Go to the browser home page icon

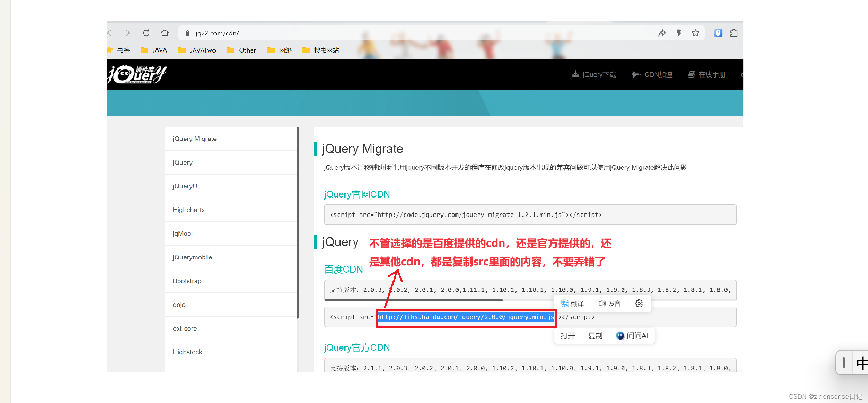tap(165, 33)
